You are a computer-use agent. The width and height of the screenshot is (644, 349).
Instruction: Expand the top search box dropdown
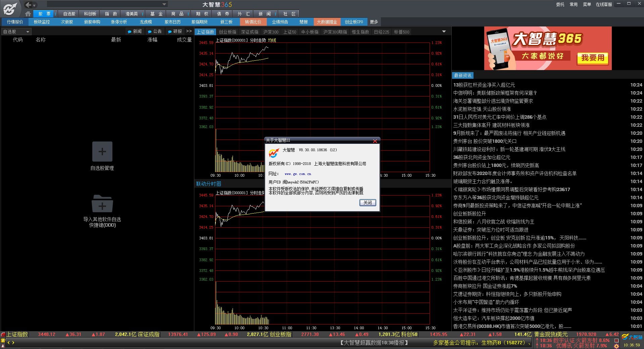click(164, 4)
